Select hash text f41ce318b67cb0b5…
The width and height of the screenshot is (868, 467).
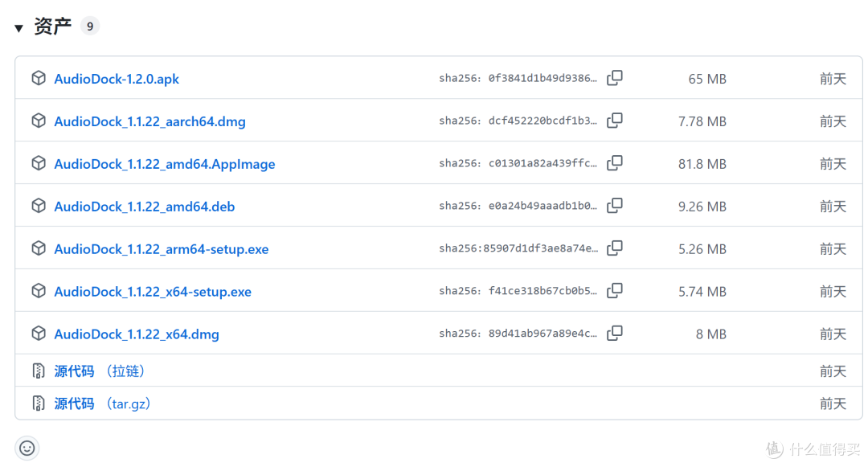[x=542, y=292]
